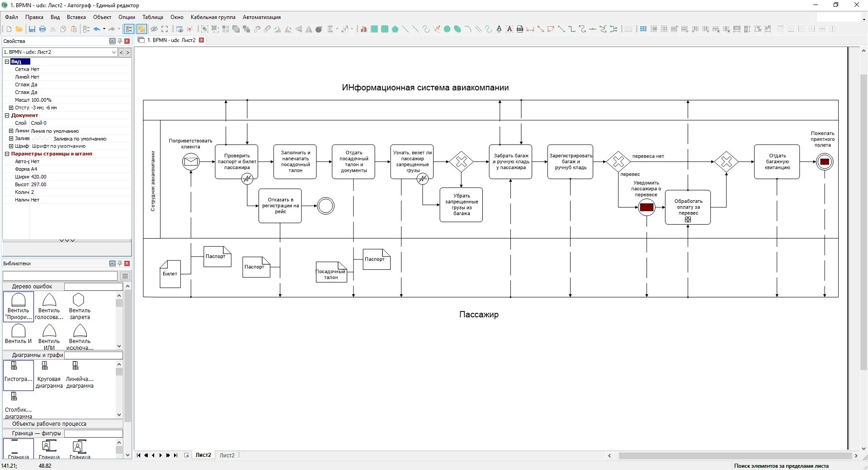This screenshot has height=470, width=868.
Task: Select the horizontal dimension line tool
Action: click(x=530, y=29)
